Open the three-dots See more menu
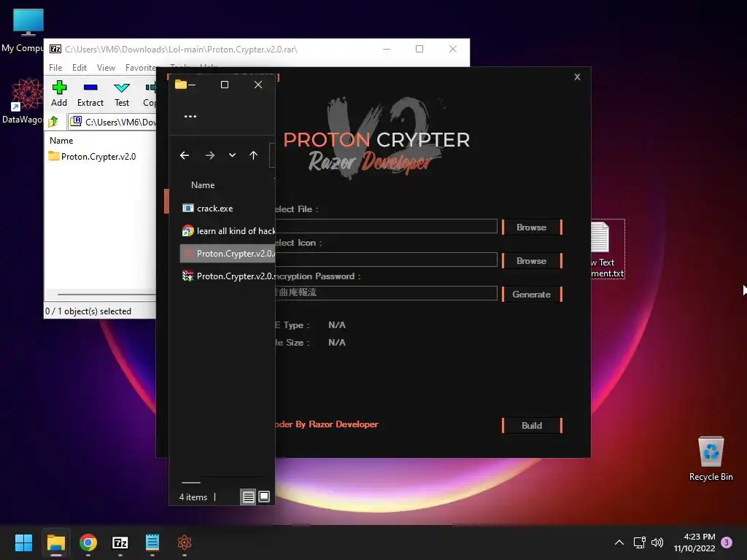 coord(190,116)
